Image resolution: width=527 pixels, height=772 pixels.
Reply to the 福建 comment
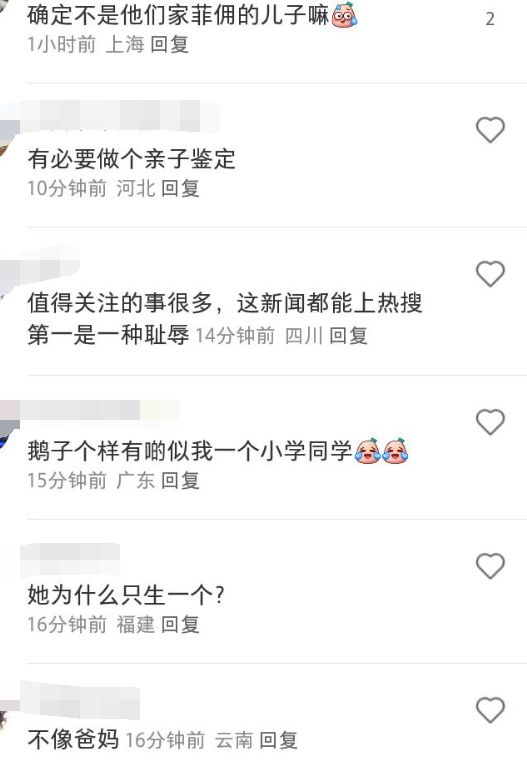click(180, 625)
